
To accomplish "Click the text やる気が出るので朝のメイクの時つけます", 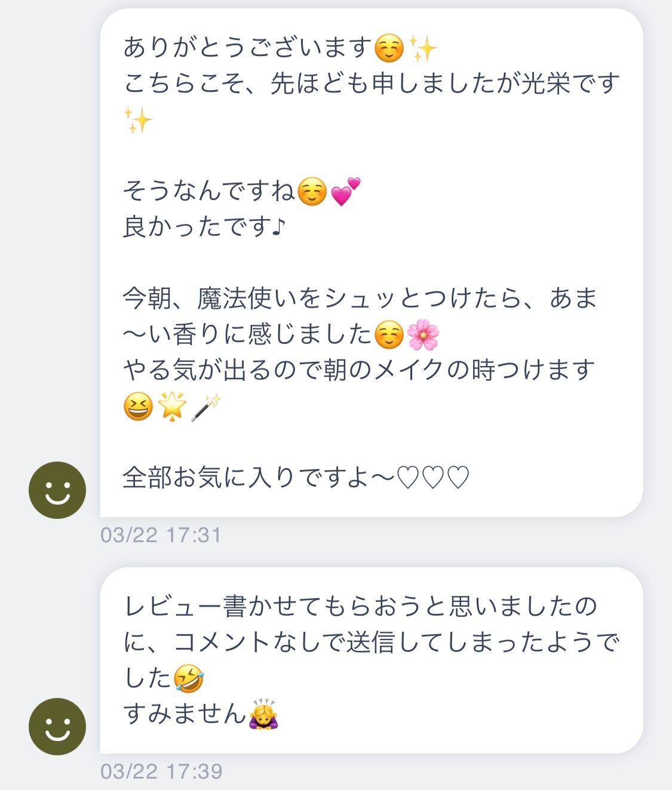I will click(x=359, y=370).
